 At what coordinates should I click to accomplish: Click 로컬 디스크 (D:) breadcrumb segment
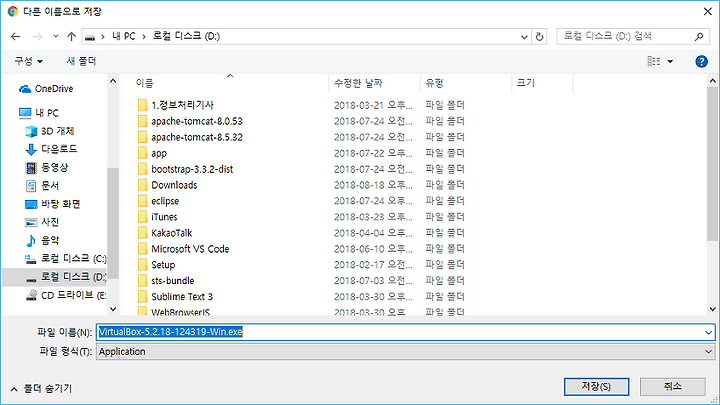tap(186, 36)
